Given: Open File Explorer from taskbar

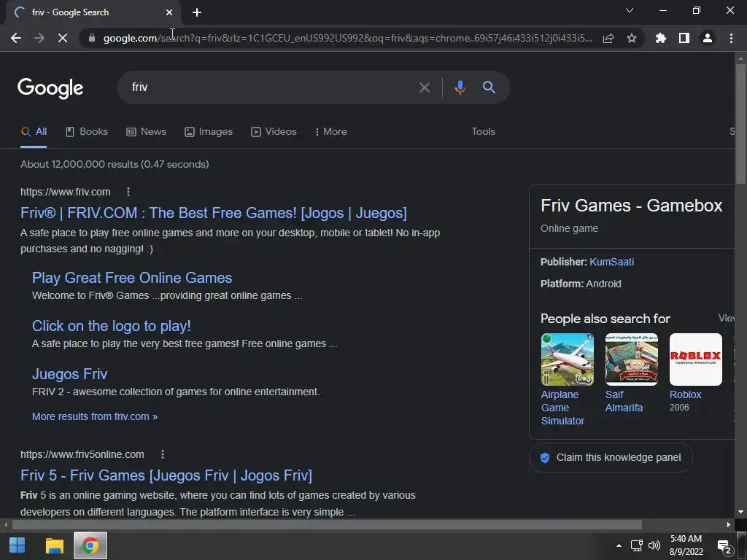Looking at the screenshot, I should (x=54, y=545).
